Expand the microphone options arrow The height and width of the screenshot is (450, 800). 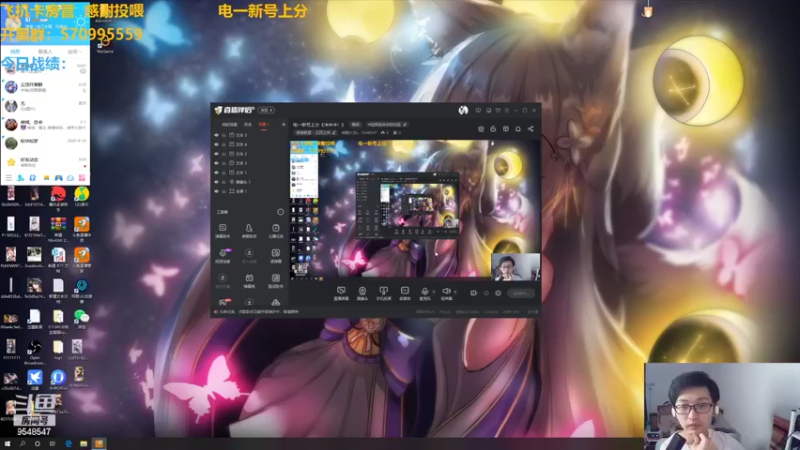point(434,292)
